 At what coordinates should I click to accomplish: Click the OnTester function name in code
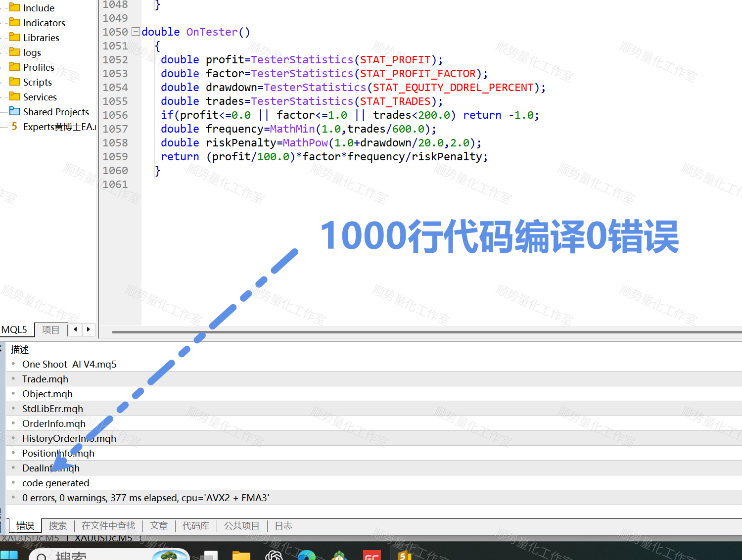[212, 32]
